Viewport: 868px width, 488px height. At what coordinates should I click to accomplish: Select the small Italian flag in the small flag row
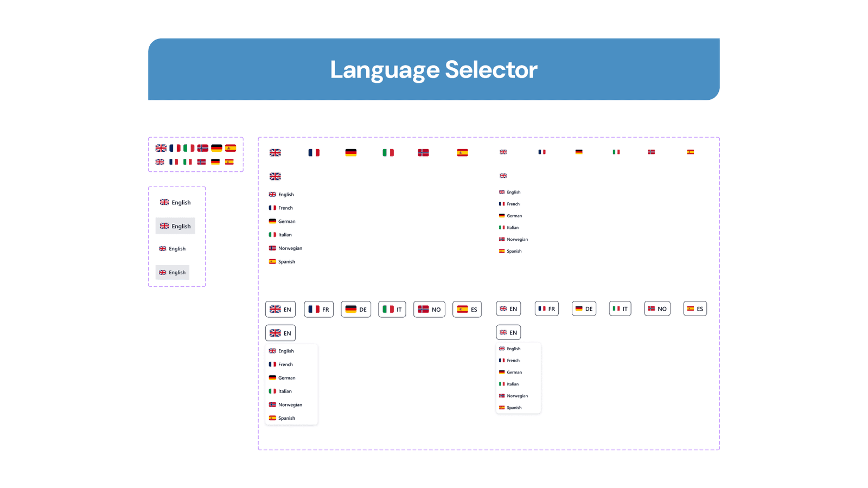pos(616,152)
